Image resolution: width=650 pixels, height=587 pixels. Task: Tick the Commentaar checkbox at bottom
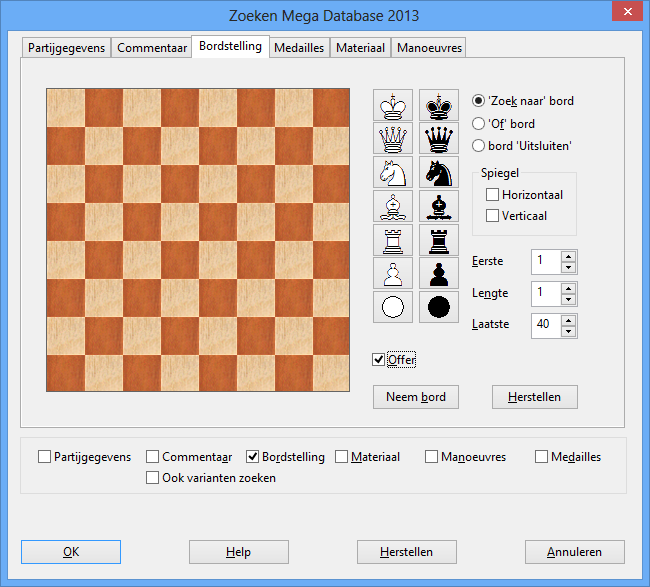[x=153, y=457]
